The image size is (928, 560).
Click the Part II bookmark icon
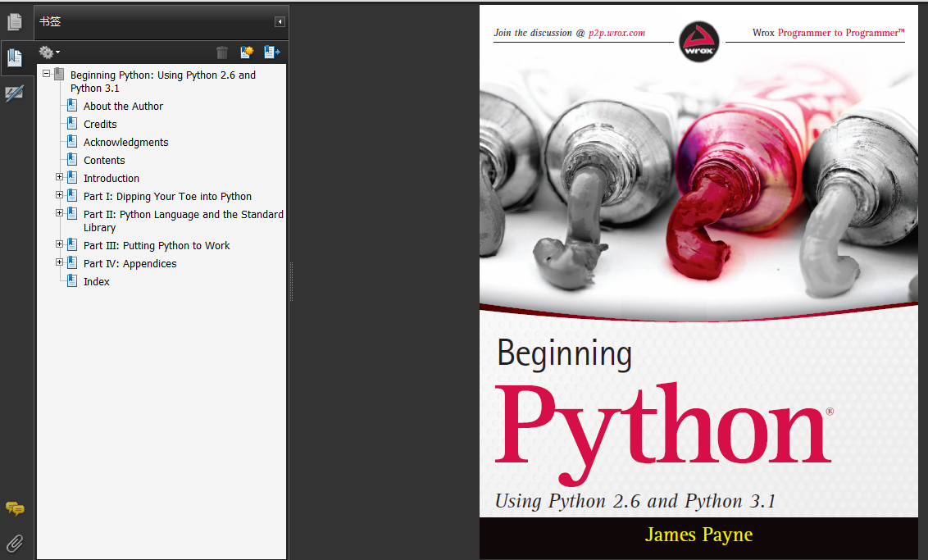click(72, 214)
